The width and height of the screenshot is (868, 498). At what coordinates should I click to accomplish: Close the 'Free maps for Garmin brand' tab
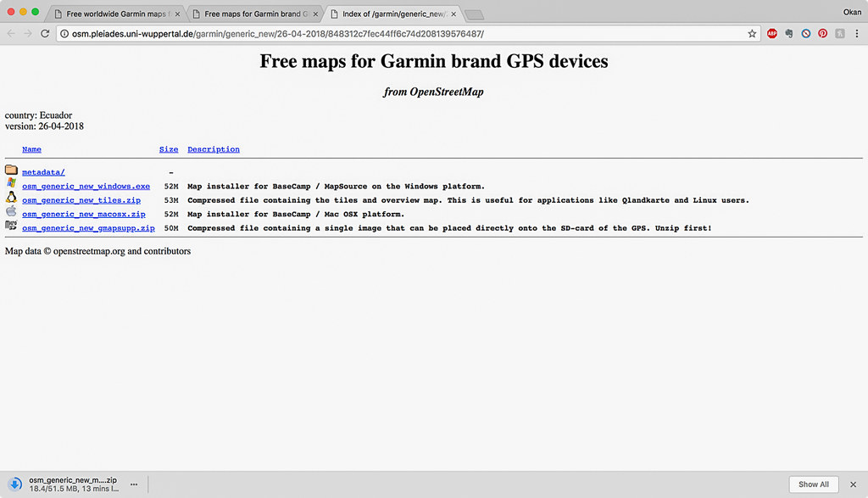[315, 14]
